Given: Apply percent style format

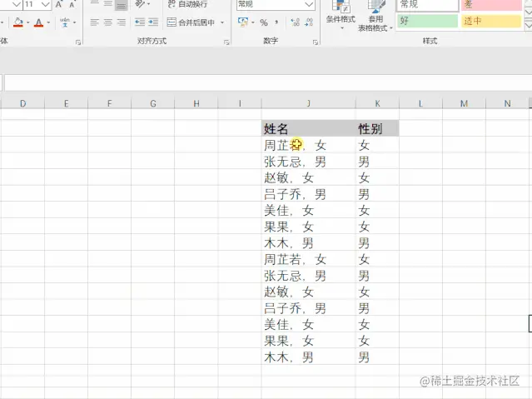Looking at the screenshot, I should pyautogui.click(x=264, y=22).
